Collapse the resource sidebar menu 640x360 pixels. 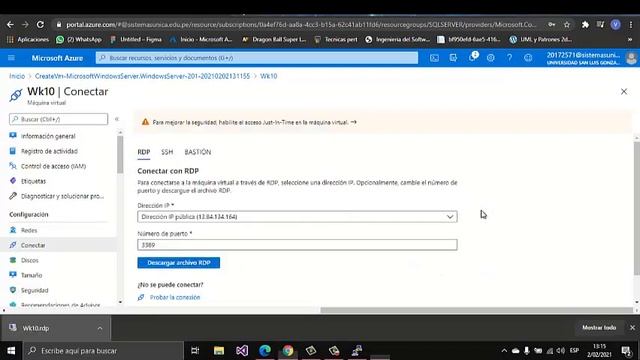tap(117, 119)
